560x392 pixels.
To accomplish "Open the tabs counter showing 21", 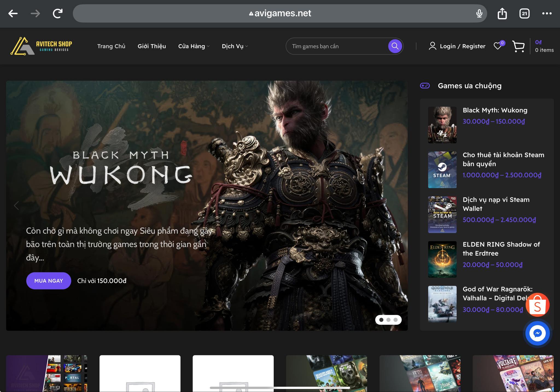I will (524, 13).
